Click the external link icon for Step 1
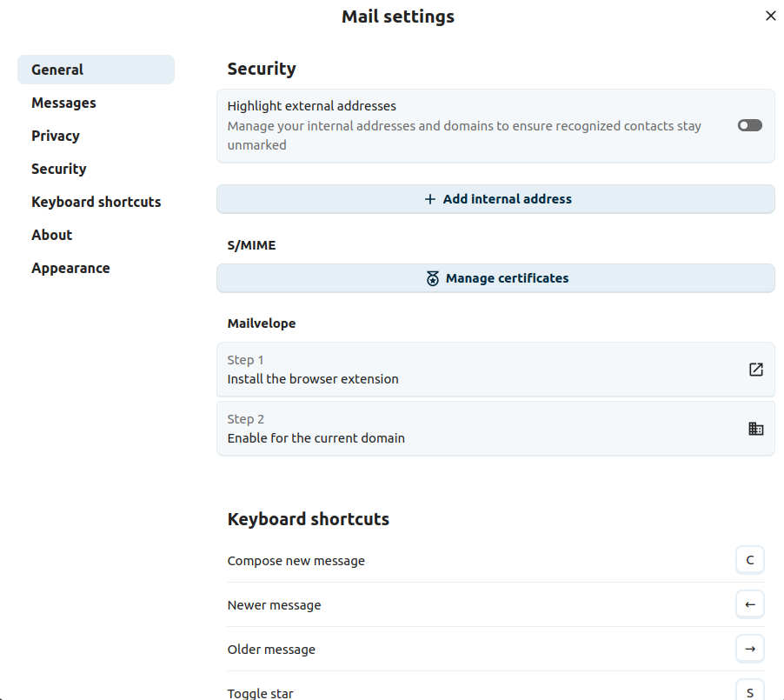784x700 pixels. point(755,370)
